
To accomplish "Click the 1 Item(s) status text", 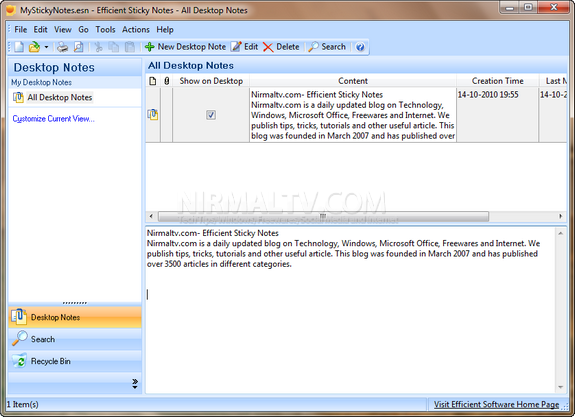I will coord(23,405).
